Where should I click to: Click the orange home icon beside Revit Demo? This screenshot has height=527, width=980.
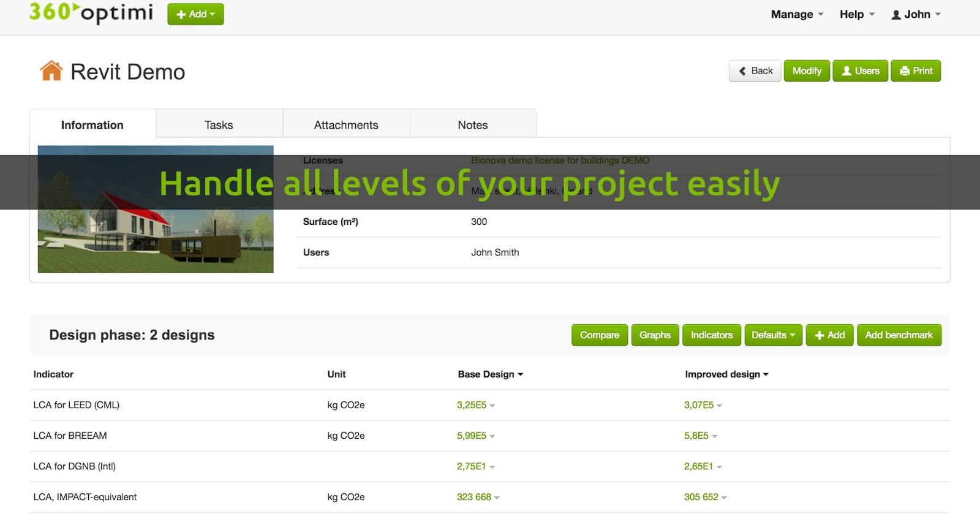tap(51, 71)
